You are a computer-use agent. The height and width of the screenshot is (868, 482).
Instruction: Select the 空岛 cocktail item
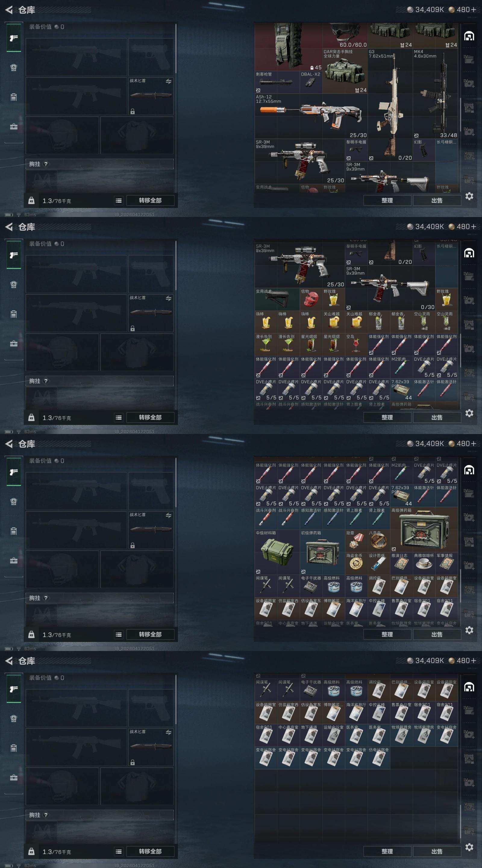pos(356,344)
